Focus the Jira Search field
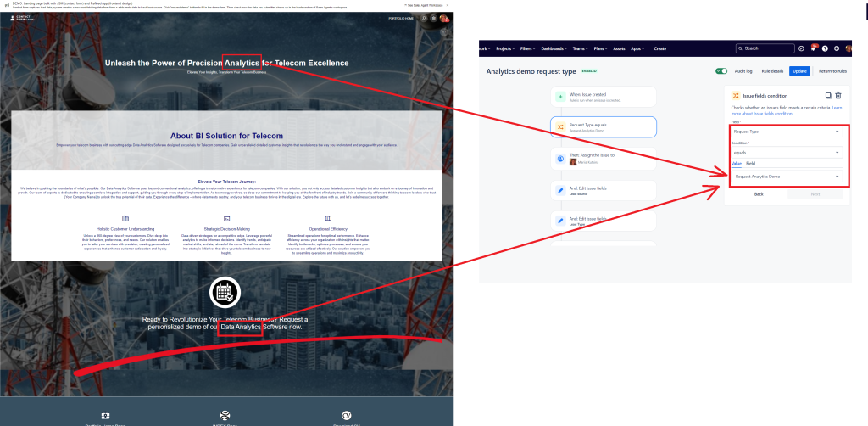The width and height of the screenshot is (868, 426). [765, 48]
